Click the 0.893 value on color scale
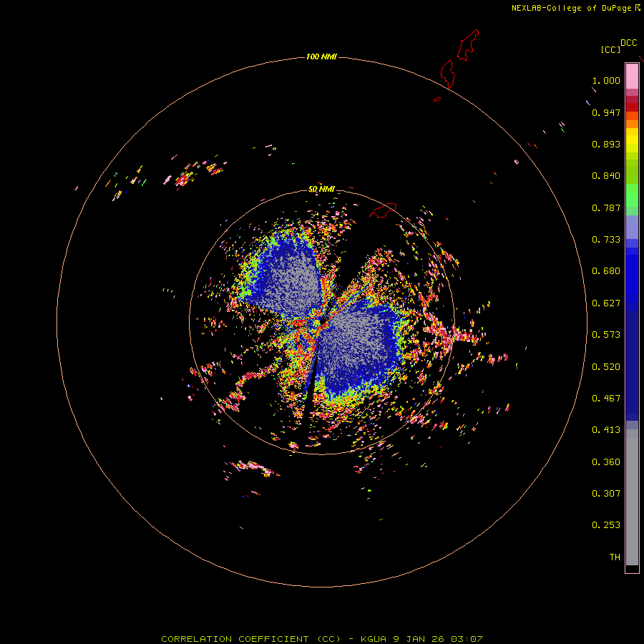The image size is (644, 644). [x=606, y=144]
